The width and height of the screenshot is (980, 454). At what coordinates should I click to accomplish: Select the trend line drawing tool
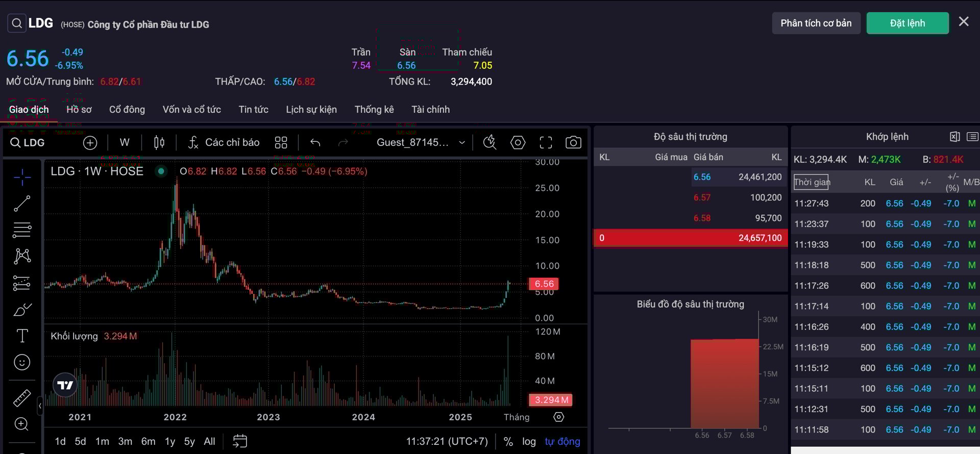click(22, 204)
